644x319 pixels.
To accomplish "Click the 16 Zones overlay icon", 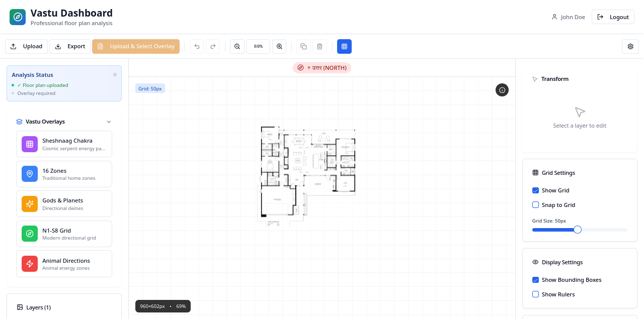I will pyautogui.click(x=29, y=174).
